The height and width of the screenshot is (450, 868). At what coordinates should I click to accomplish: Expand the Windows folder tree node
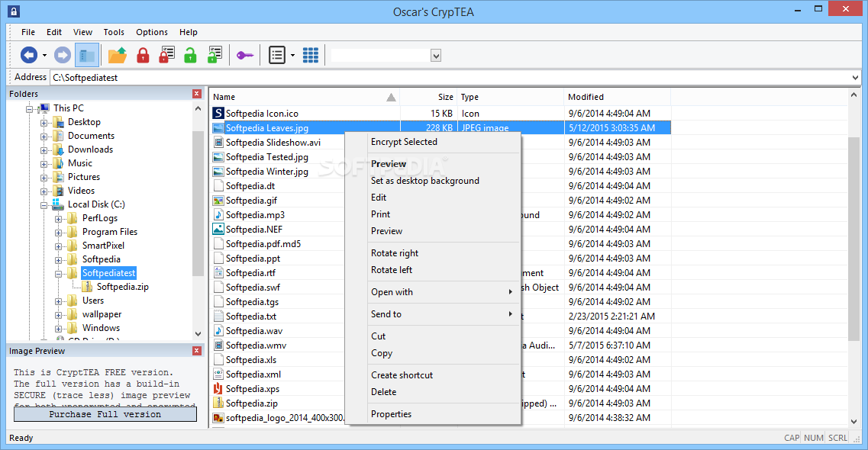coord(58,329)
